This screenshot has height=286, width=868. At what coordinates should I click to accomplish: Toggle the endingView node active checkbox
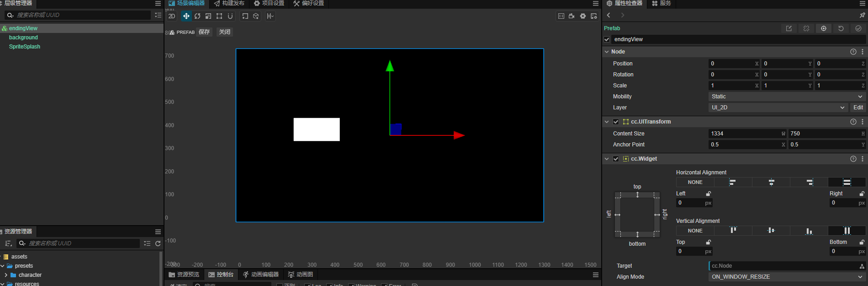[x=607, y=39]
